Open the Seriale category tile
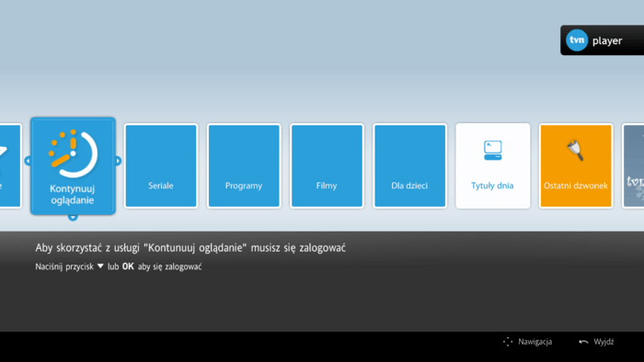 click(x=161, y=166)
